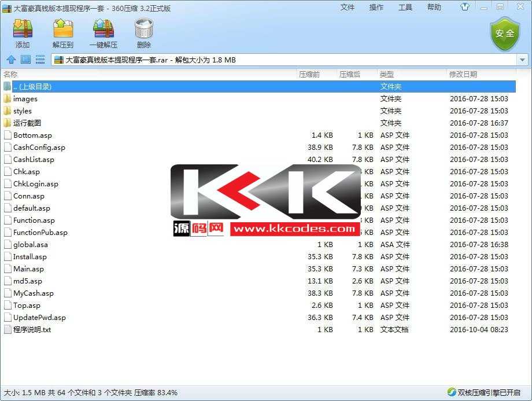This screenshot has width=532, height=401.
Task: Open the 帮助 (Help) menu
Action: pos(434,8)
